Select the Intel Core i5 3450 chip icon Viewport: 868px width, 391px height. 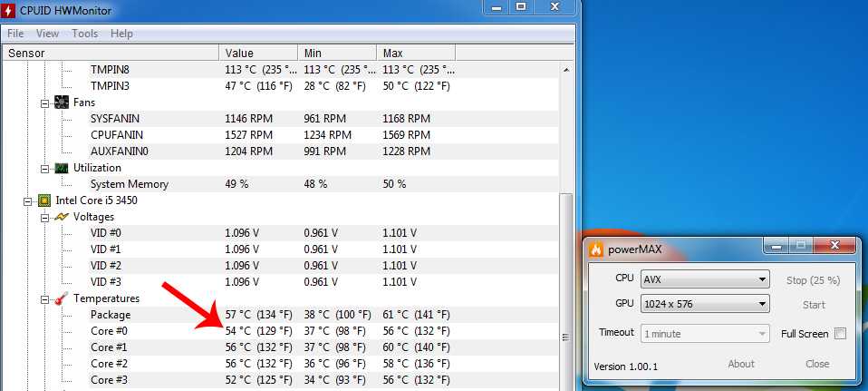pos(44,200)
